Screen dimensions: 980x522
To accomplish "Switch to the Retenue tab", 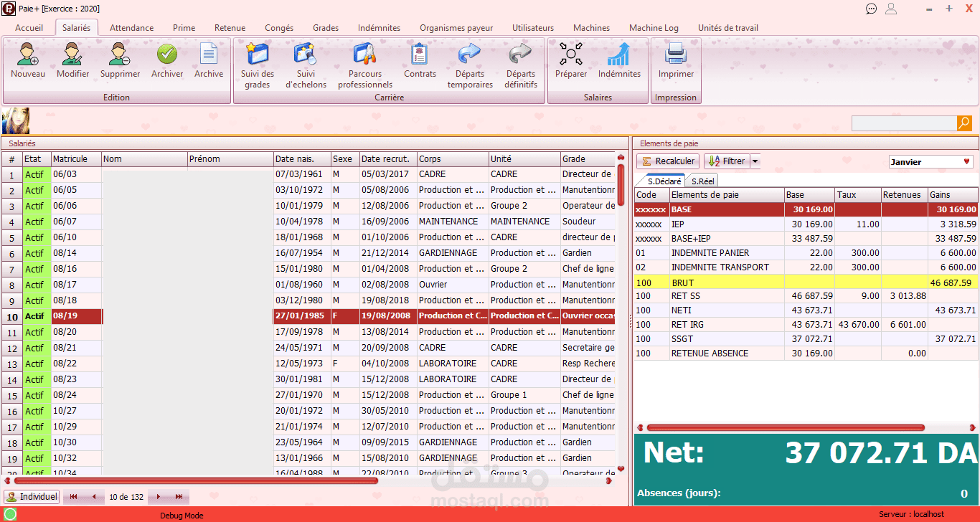I will [230, 28].
